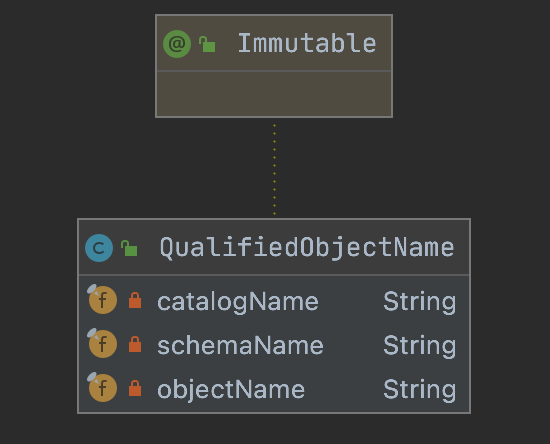Click the field icon next to schemaName

102,343
